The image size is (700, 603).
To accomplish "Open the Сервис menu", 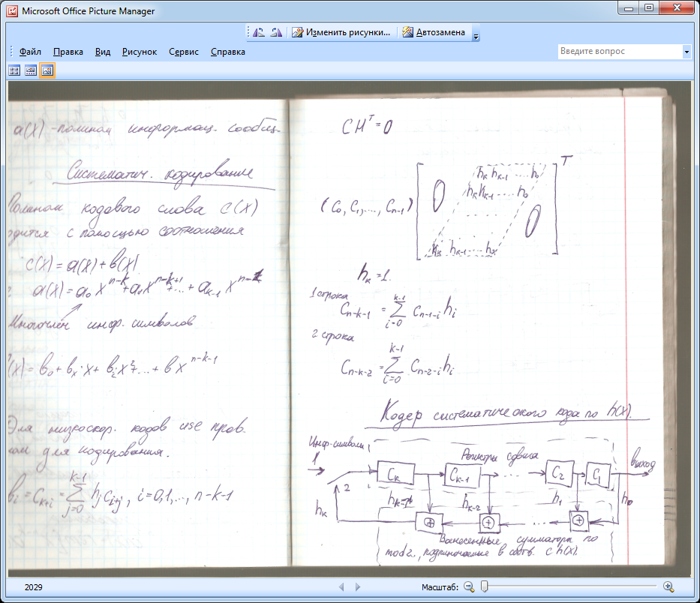I will pyautogui.click(x=184, y=52).
